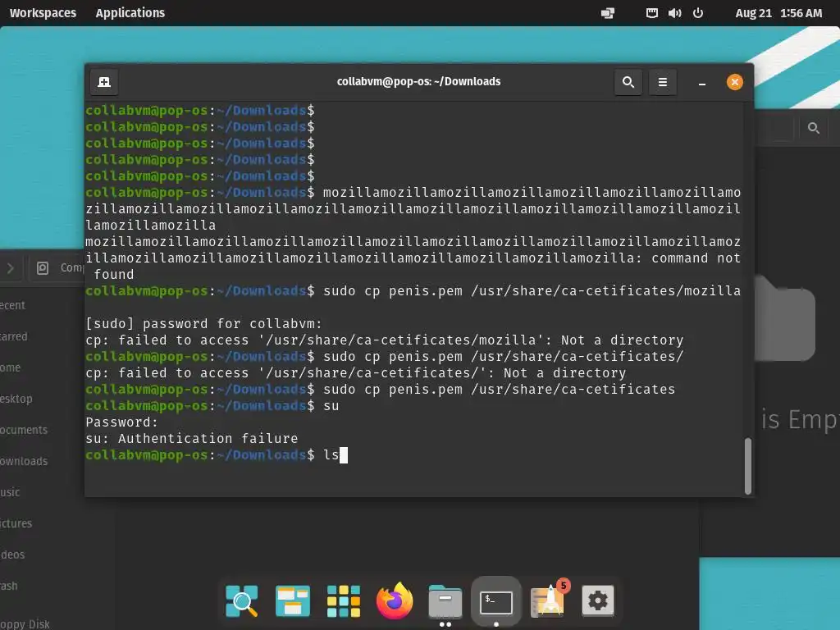Screen dimensions: 840x630
Task: Open the display/screen tray icon
Action: [x=608, y=13]
